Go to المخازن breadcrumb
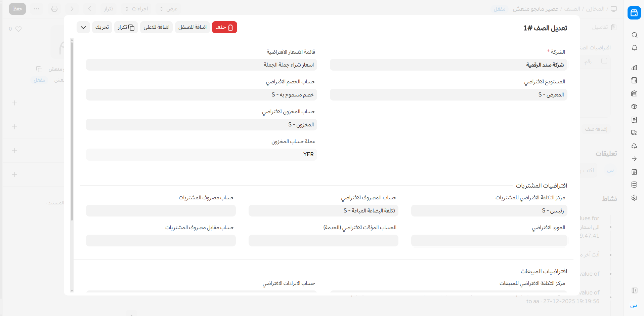 [x=595, y=9]
